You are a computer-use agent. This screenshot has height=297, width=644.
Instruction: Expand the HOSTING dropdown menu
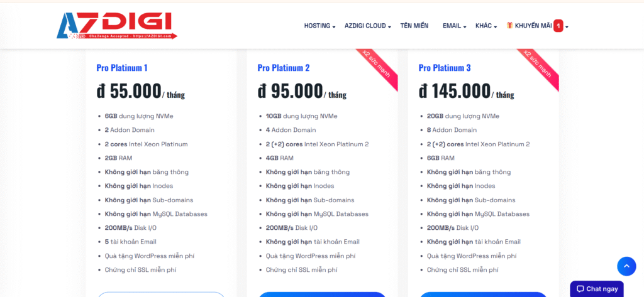click(x=319, y=26)
